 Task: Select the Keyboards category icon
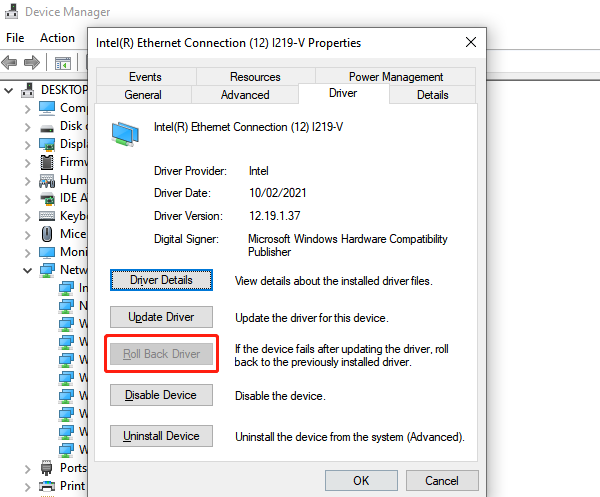(x=47, y=216)
